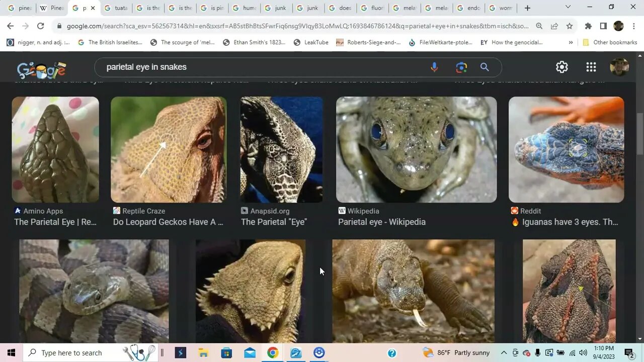This screenshot has height=362, width=644.
Task: Open 'The British Israelites' bookmark
Action: (x=110, y=42)
